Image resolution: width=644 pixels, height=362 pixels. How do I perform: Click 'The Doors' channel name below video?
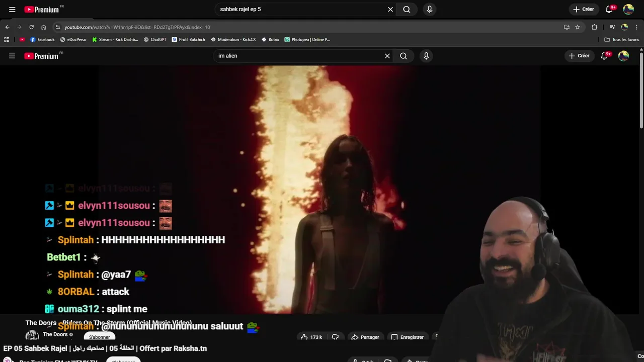click(x=55, y=334)
